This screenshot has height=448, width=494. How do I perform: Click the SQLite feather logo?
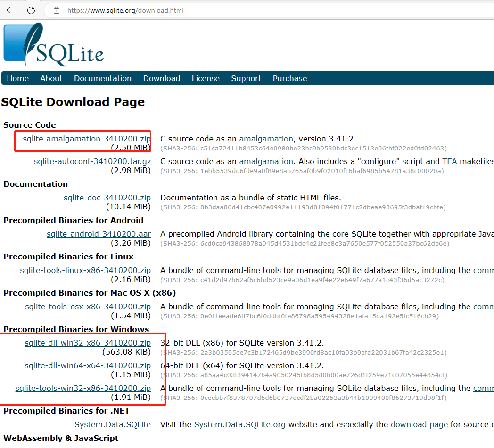pos(54,44)
